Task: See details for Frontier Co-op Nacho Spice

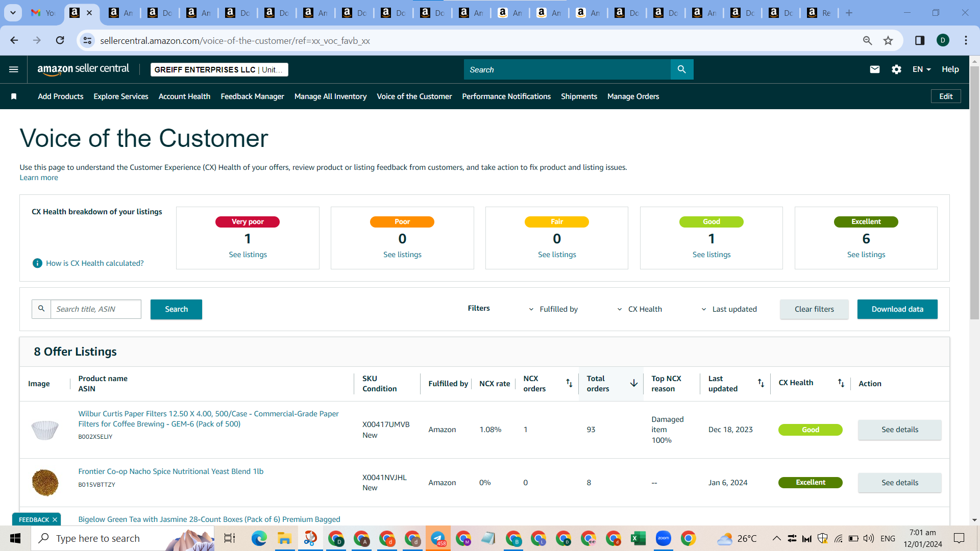Action: pos(900,483)
